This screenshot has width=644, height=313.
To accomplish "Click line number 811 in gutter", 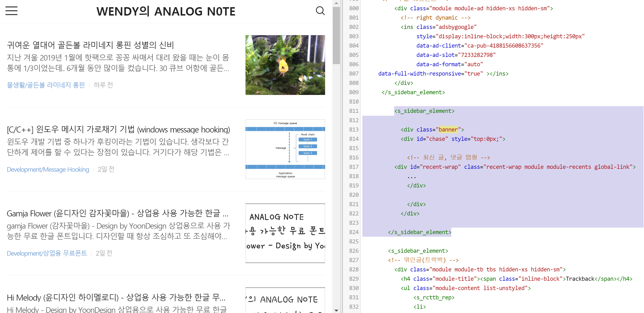I will click(354, 111).
